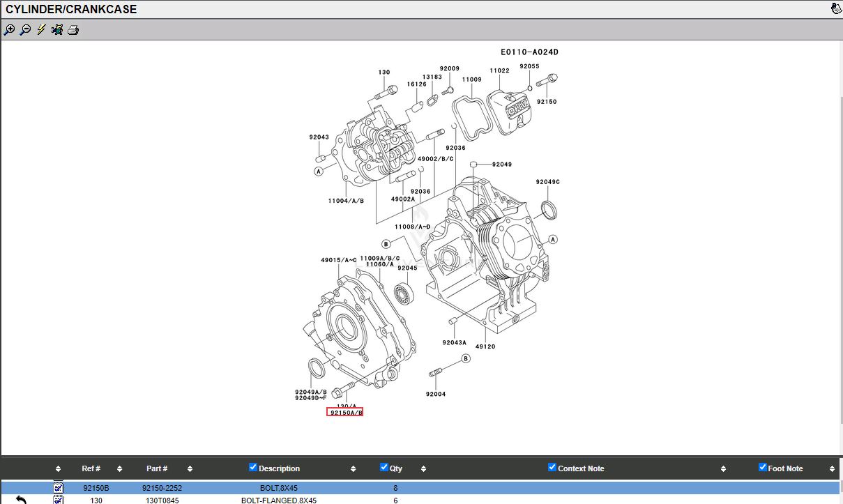Click the yellow lightning bolt toolbar icon

pyautogui.click(x=41, y=30)
